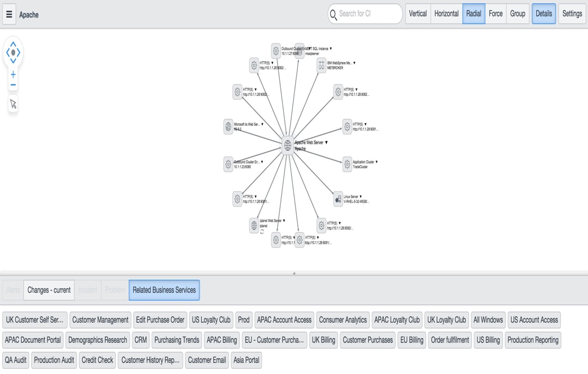Pan the map down with navigator arrow
Image resolution: width=588 pixels, height=374 pixels.
pyautogui.click(x=13, y=61)
